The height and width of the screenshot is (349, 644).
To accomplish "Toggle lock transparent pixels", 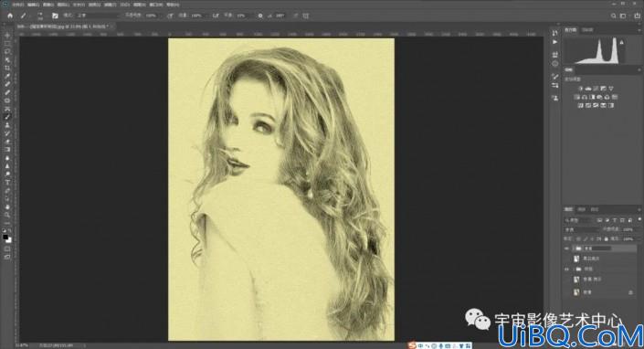I will tap(578, 239).
